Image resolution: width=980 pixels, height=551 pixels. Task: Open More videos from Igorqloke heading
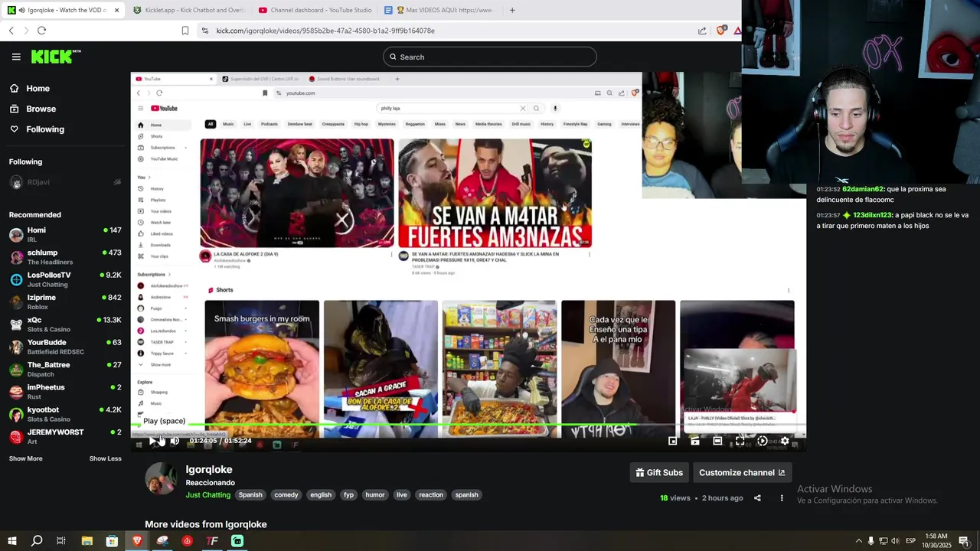(x=206, y=524)
